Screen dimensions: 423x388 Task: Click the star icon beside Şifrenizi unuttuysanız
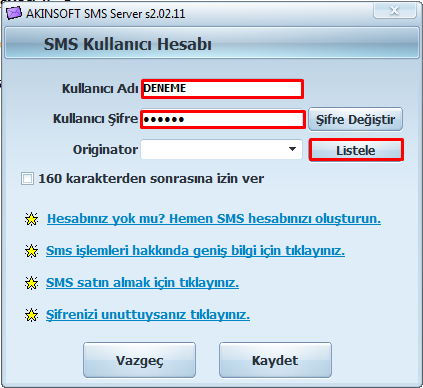(32, 315)
